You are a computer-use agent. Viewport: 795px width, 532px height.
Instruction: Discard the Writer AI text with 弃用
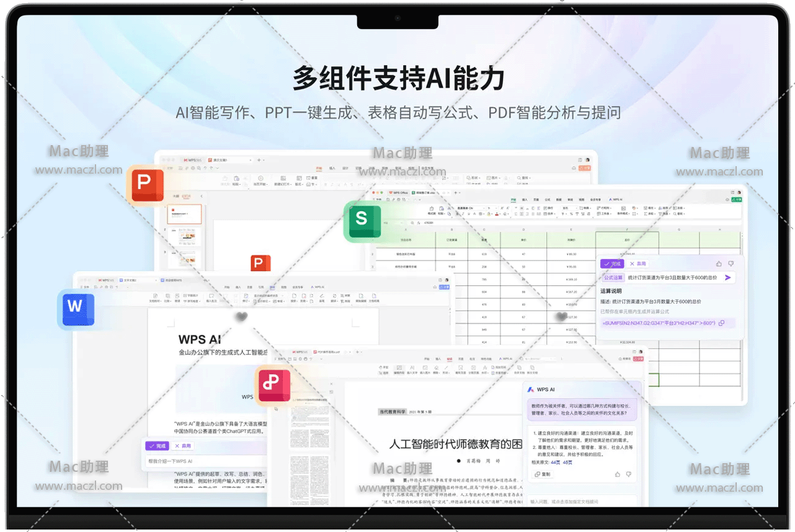pyautogui.click(x=183, y=446)
